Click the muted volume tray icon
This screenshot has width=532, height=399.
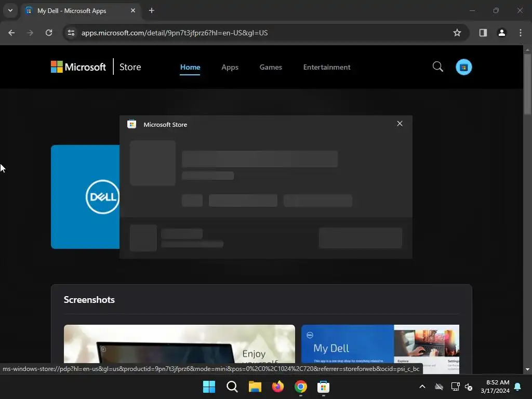(x=469, y=387)
